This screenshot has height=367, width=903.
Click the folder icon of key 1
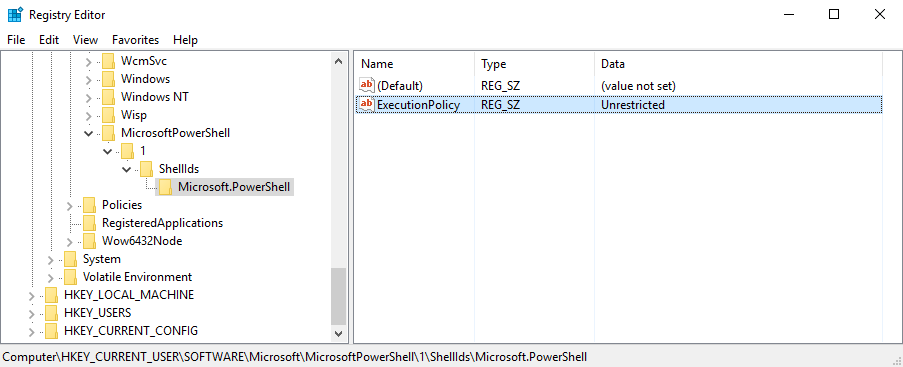127,150
